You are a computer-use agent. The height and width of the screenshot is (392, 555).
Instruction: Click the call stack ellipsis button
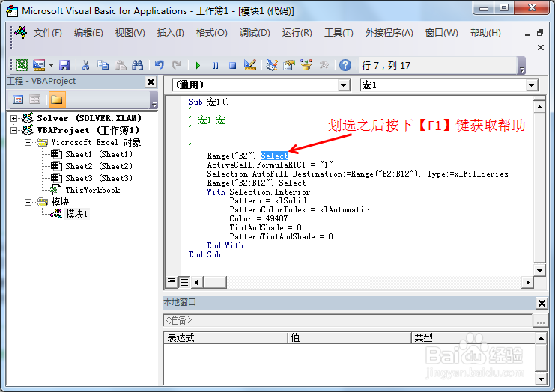[540, 321]
